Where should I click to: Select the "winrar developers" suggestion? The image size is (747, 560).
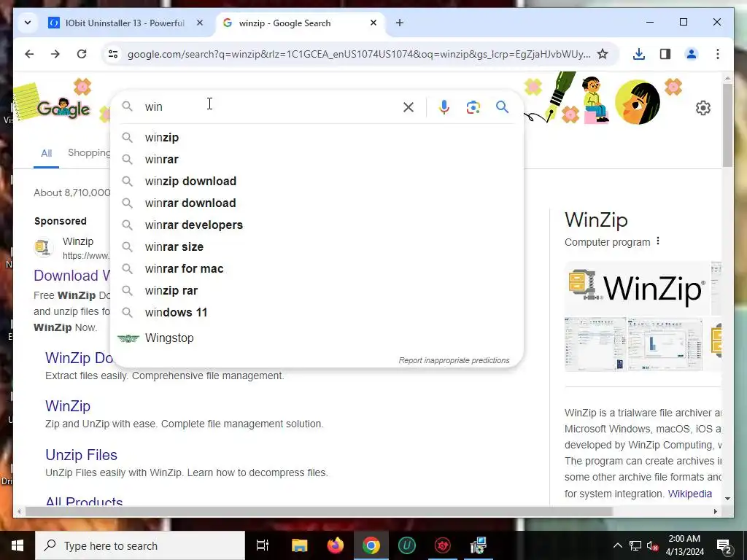click(x=317, y=225)
